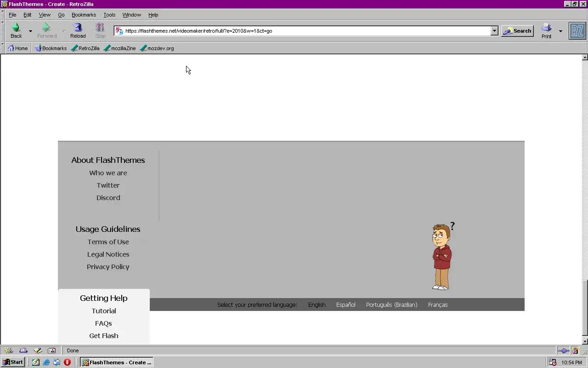
Task: Open Composer from the status bar pen icon
Action: tap(38, 351)
